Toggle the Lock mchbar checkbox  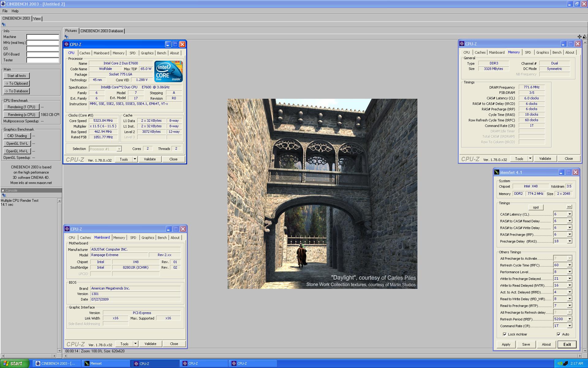pos(505,334)
